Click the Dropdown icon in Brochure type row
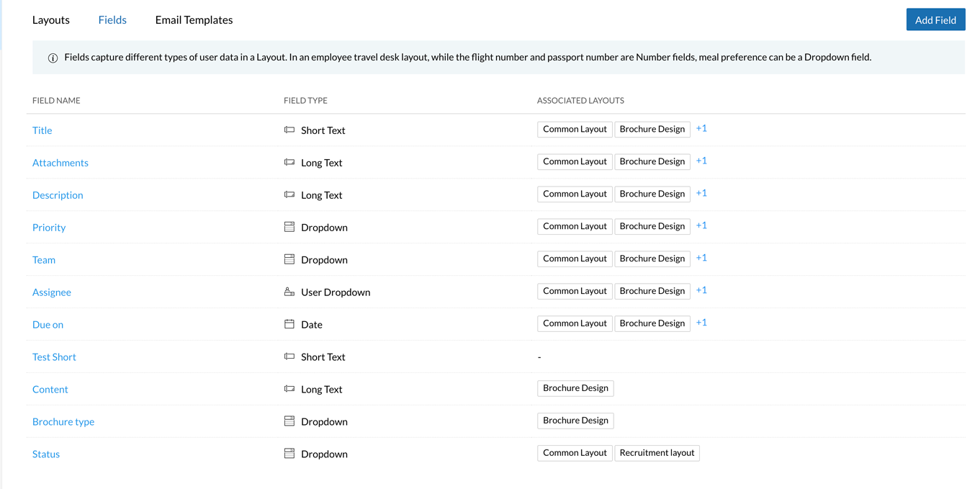Image resolution: width=980 pixels, height=489 pixels. (x=289, y=421)
